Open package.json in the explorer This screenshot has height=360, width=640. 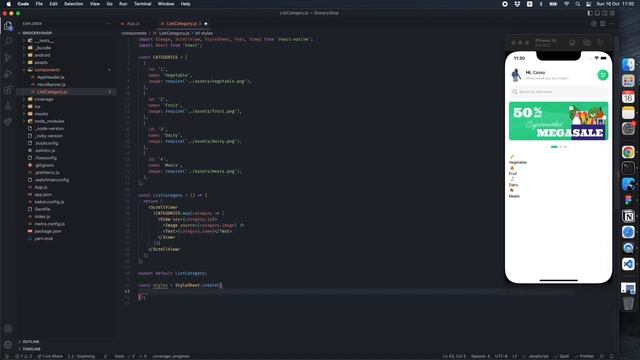click(x=48, y=231)
